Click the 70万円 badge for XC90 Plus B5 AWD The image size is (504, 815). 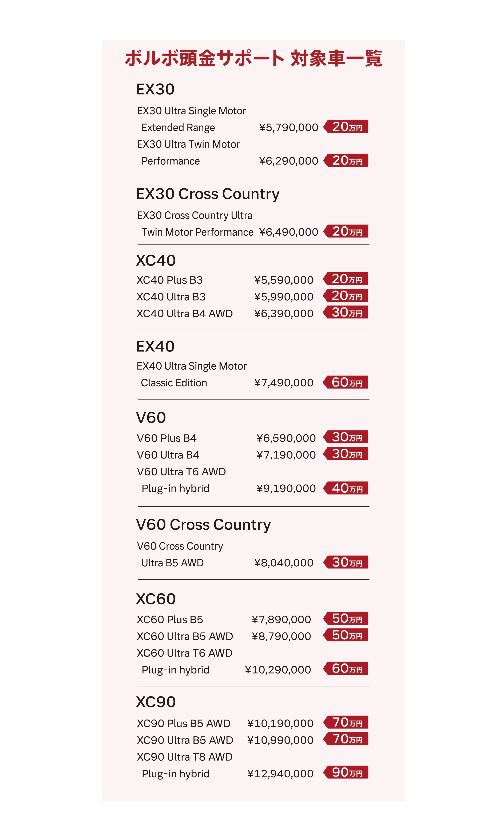click(x=346, y=722)
